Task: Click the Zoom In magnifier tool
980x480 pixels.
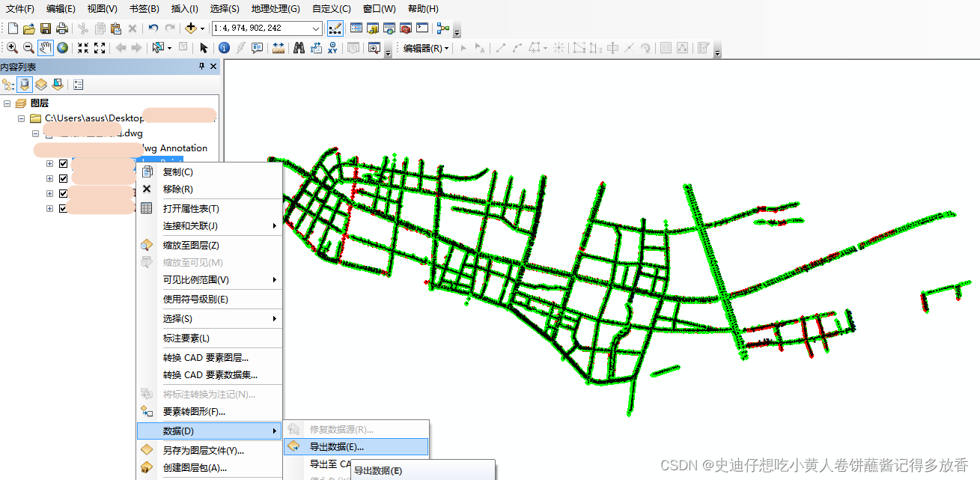Action: [x=13, y=48]
